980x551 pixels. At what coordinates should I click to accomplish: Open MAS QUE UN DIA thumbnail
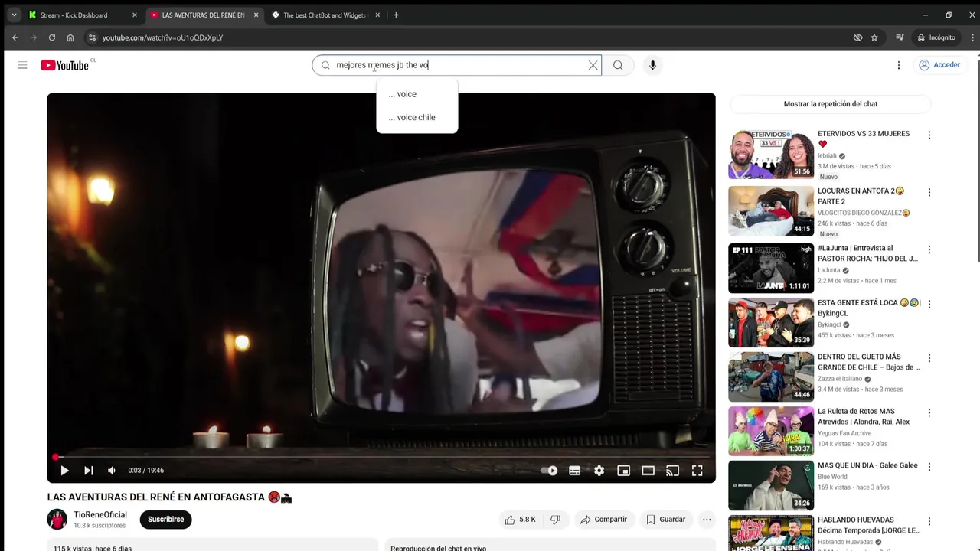[x=771, y=485]
